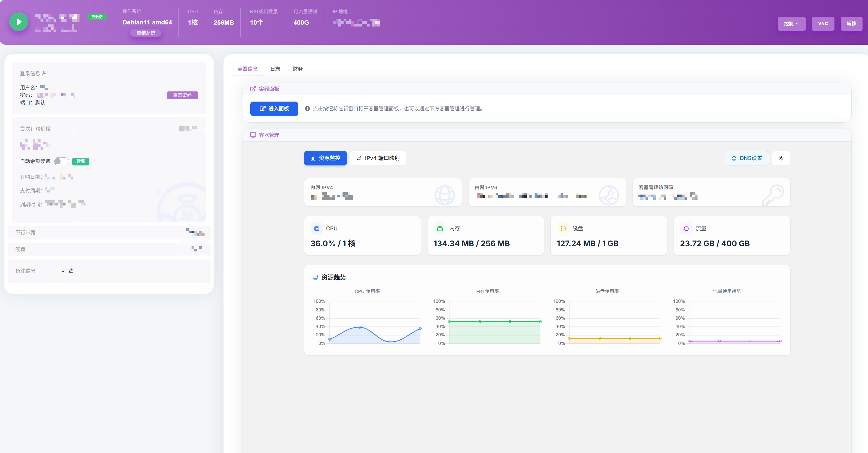Toggle the 自动余额续费 switch
Viewport: 868px width, 453px height.
61,161
